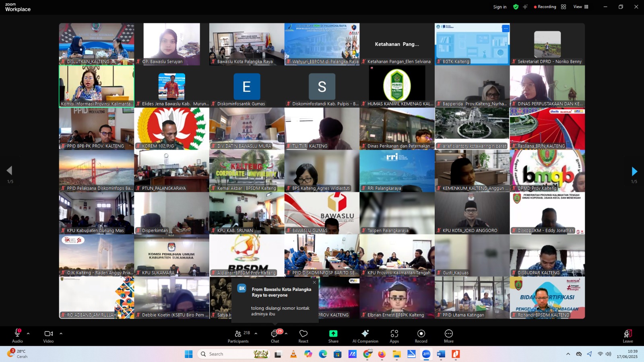Select the BAWASLU GUMAS video tile
Screen dimensions: 644x362
coord(322,213)
